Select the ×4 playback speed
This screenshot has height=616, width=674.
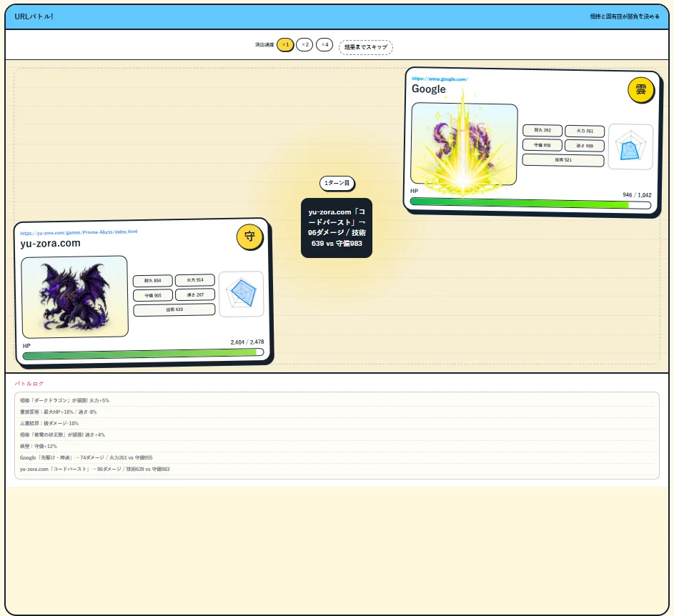(x=324, y=45)
